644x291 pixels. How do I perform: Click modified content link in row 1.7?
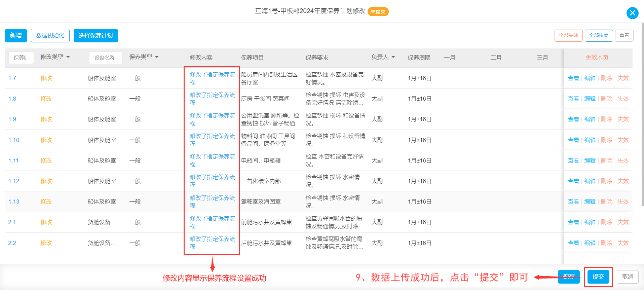tap(212, 78)
